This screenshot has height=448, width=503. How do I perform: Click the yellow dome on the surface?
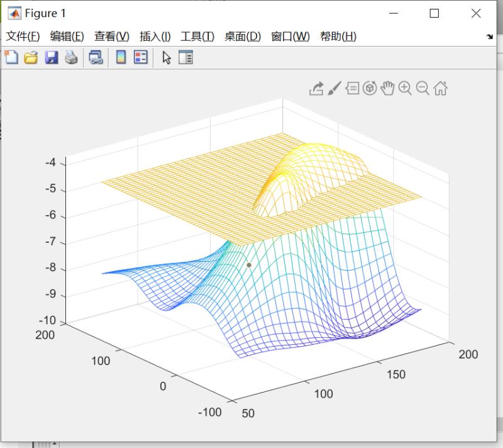click(x=312, y=173)
